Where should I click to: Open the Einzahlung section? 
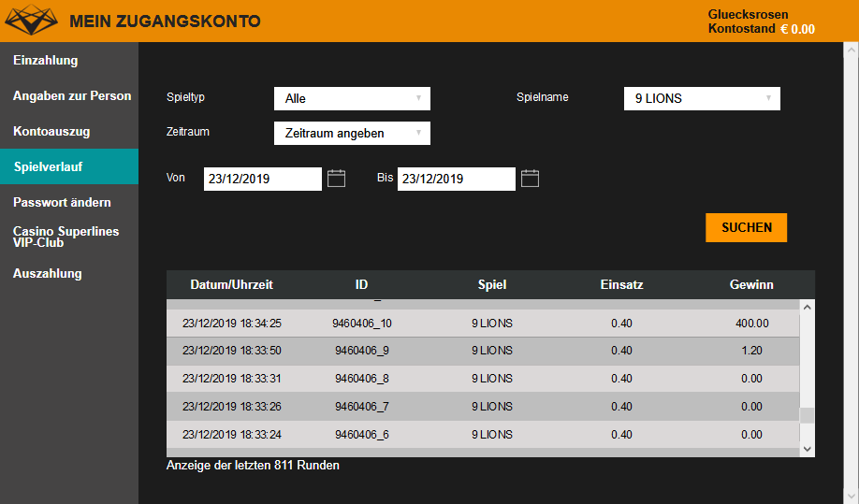(x=46, y=60)
